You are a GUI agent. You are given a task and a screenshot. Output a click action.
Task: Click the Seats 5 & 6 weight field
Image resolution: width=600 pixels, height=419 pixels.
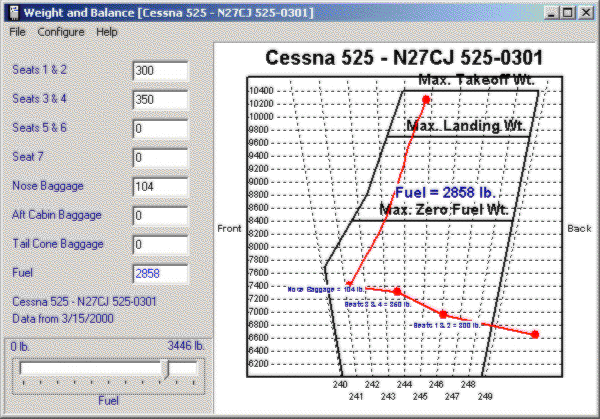pos(160,129)
